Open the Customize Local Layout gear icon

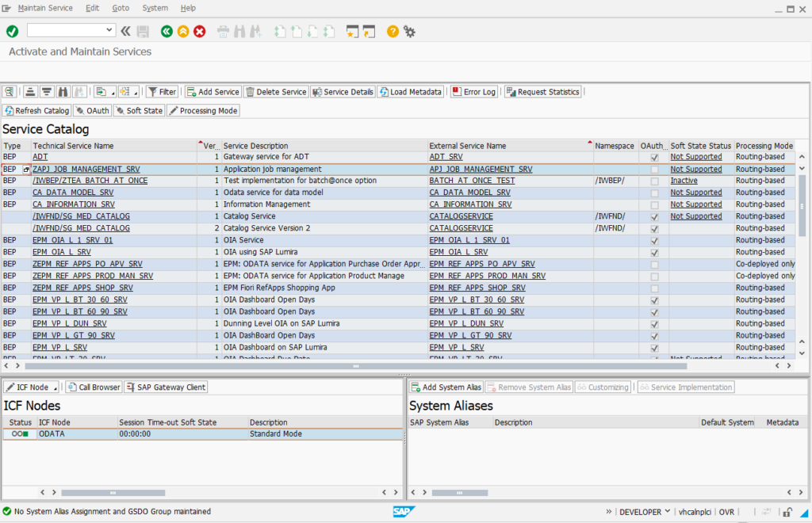(x=409, y=32)
